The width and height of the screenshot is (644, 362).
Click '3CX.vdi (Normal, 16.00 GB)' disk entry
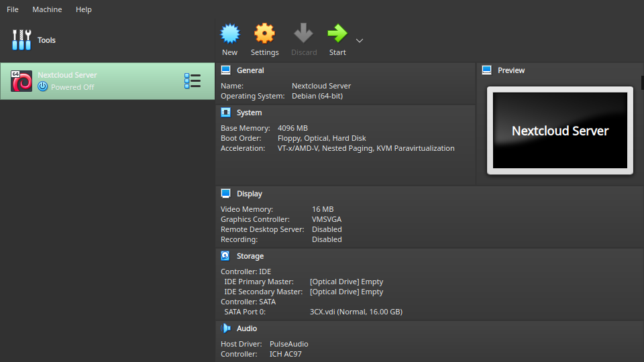click(356, 312)
